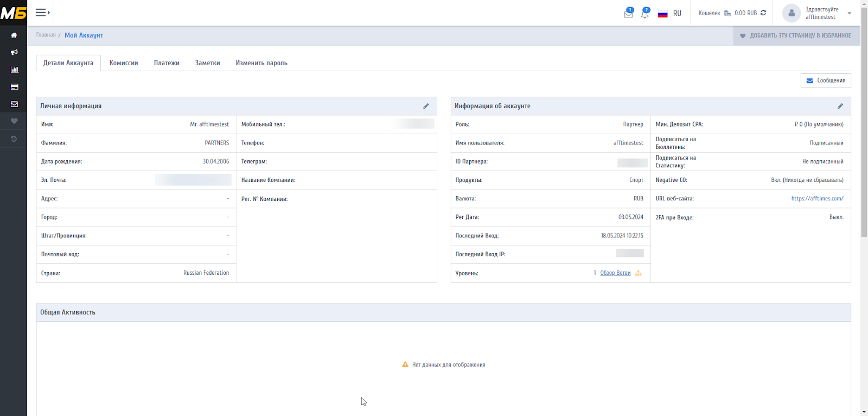868x416 pixels.
Task: Open the bar chart reports icon in the sidebar
Action: pos(14,70)
